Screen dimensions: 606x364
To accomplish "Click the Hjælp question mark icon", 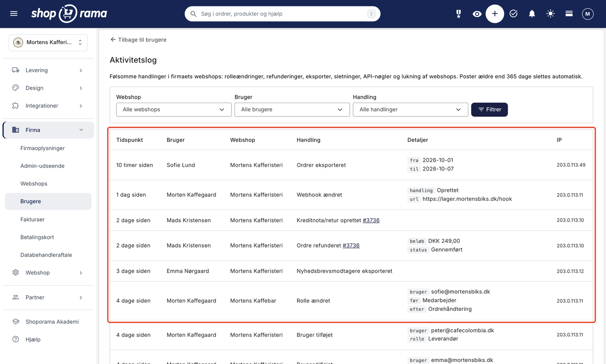I will pyautogui.click(x=16, y=339).
